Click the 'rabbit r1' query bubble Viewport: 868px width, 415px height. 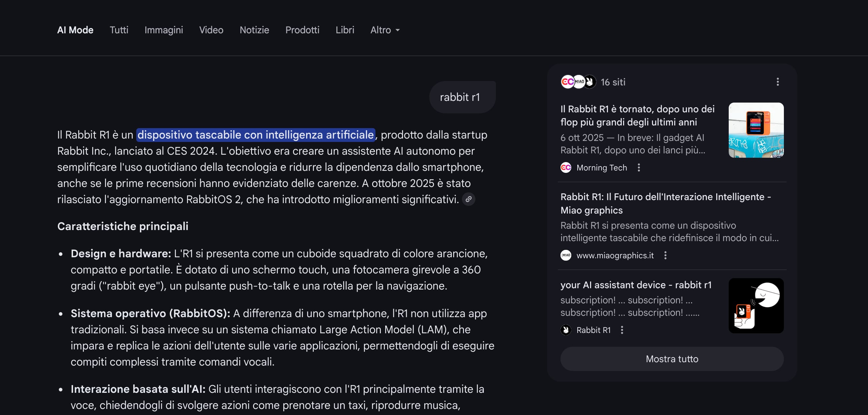(460, 97)
